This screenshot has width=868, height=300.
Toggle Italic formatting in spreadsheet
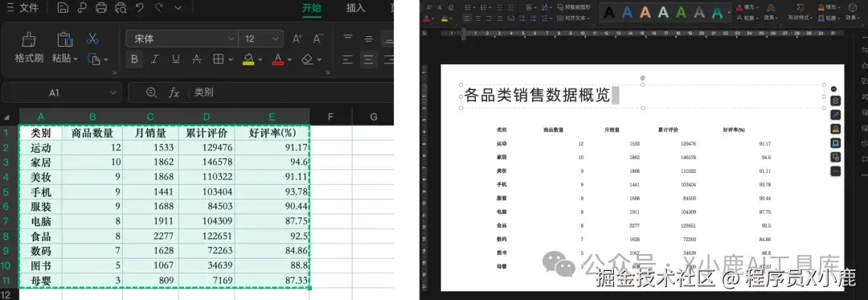coord(155,60)
